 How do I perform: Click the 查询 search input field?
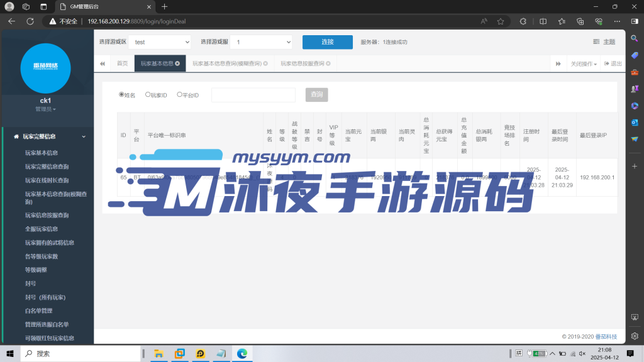click(x=253, y=94)
